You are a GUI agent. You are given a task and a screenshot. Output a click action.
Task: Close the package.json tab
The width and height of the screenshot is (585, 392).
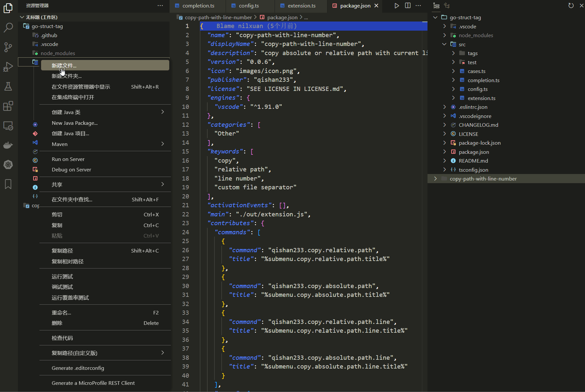[376, 6]
